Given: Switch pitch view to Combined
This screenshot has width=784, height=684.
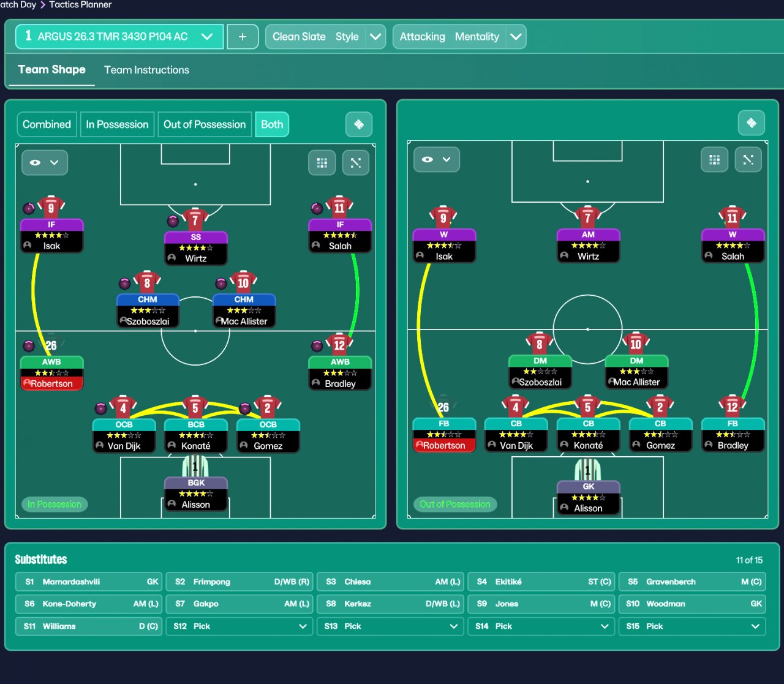Looking at the screenshot, I should 47,124.
